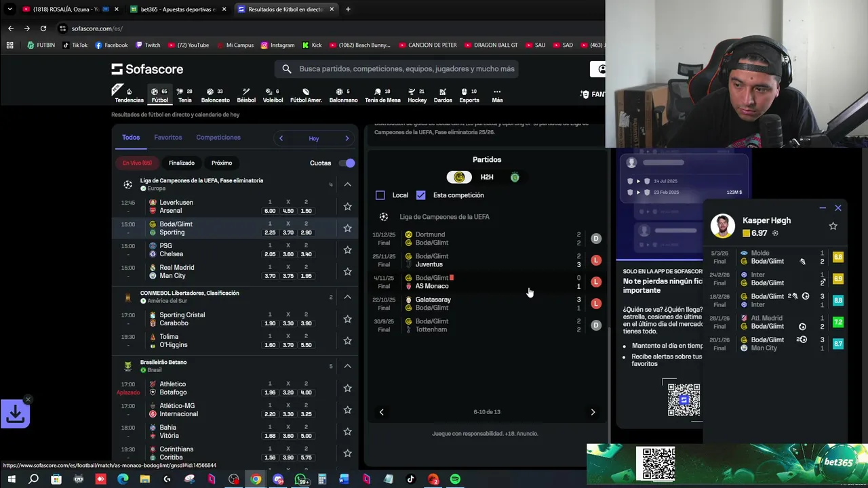Open the Hockey sport category
Viewport: 868px width, 488px height.
[x=417, y=96]
